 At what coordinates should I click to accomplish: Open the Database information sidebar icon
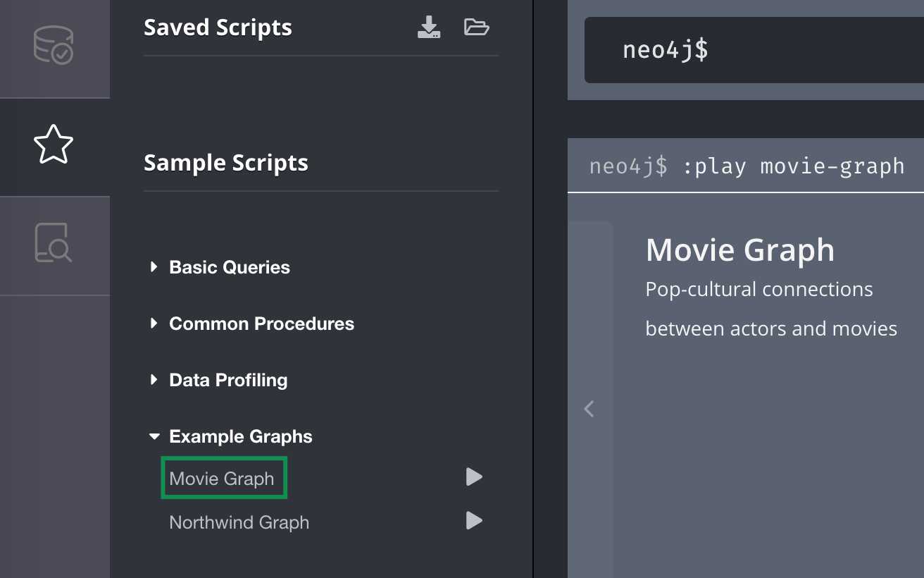pos(54,45)
